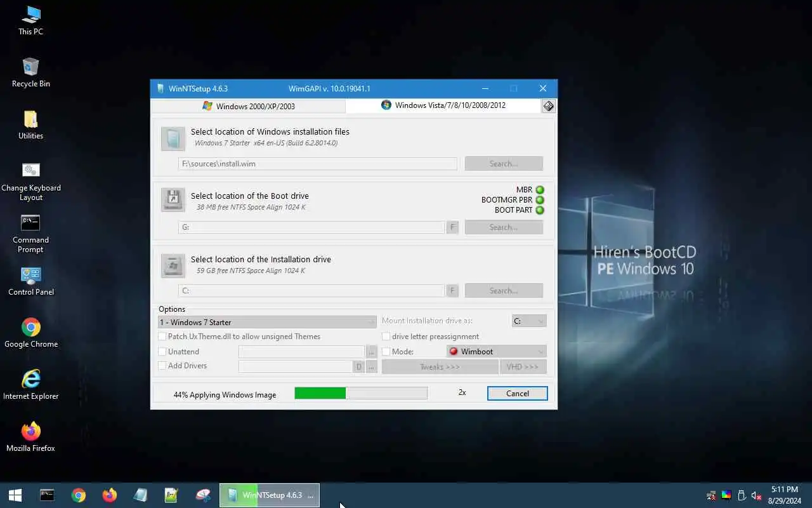Click the WinNTSetup taskbar button
Image resolution: width=812 pixels, height=508 pixels.
coord(270,495)
